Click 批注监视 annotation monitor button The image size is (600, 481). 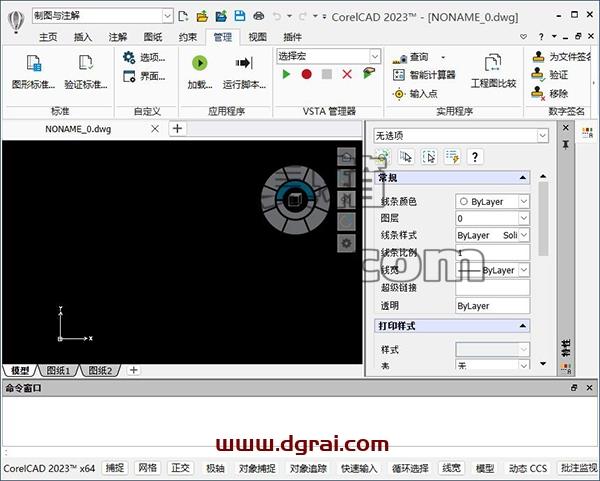(578, 468)
